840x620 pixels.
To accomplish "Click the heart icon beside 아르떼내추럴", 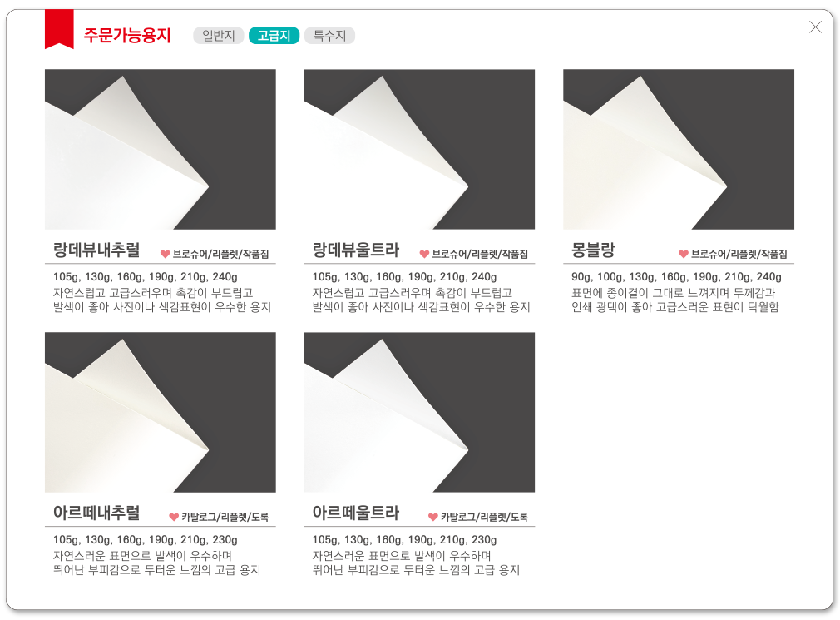I will tap(174, 517).
